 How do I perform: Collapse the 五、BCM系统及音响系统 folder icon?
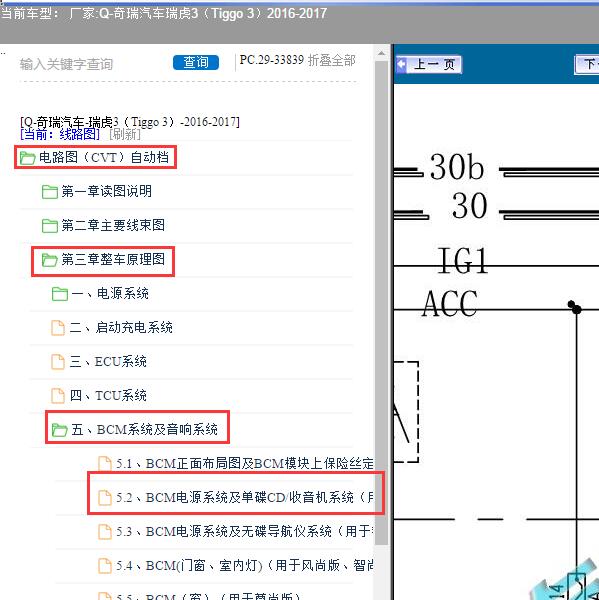tap(60, 429)
